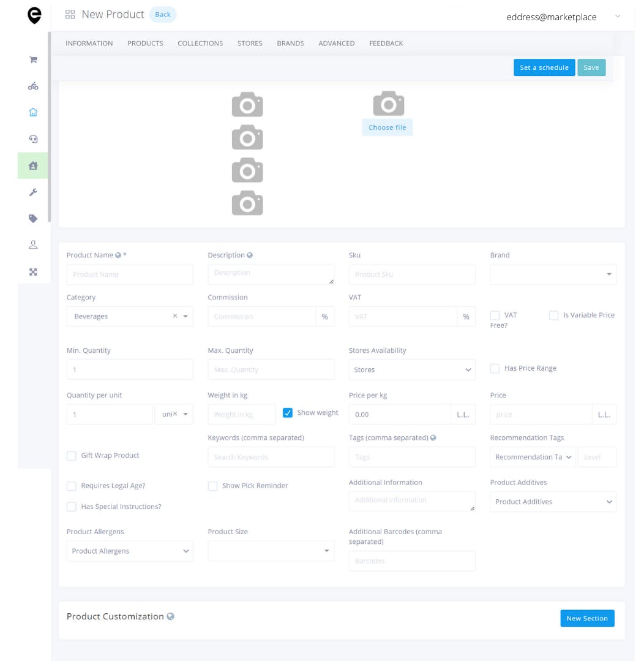This screenshot has height=661, width=644.
Task: Click the Search Keywords field
Action: pos(271,457)
